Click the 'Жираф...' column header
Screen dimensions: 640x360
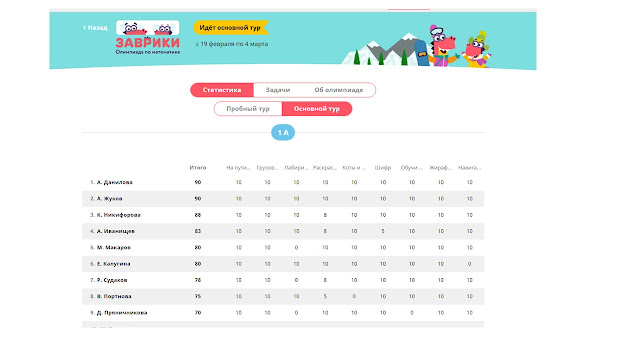click(x=440, y=167)
